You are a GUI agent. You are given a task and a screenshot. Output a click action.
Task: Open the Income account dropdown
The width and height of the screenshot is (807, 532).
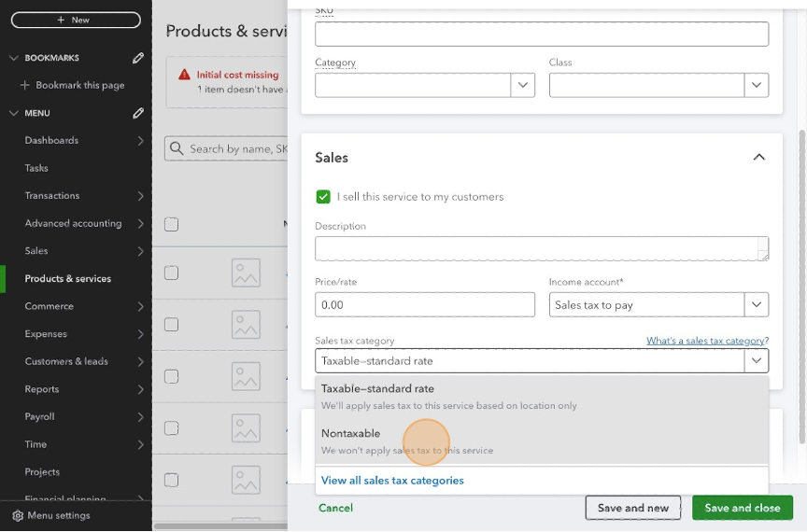756,304
